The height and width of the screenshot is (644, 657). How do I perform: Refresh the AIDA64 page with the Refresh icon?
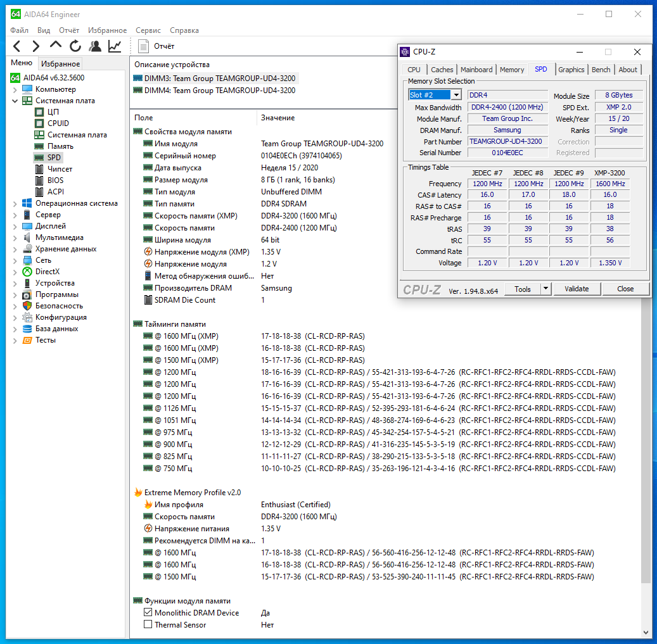click(x=75, y=46)
